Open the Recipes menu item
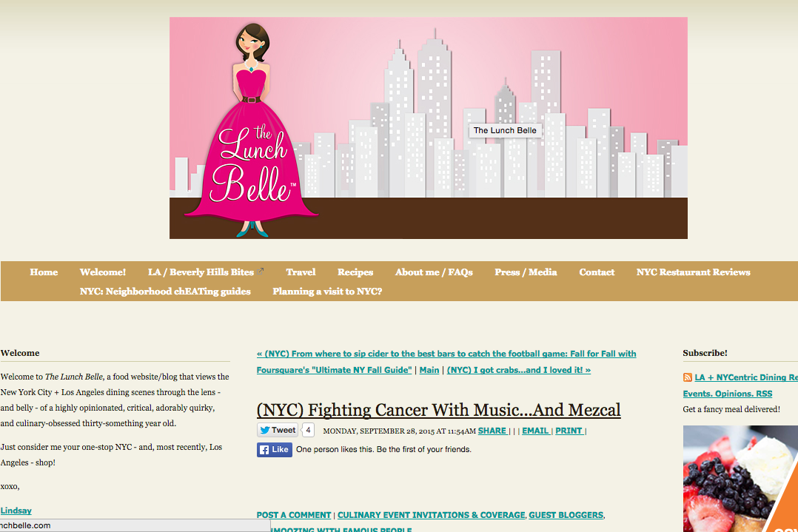Image resolution: width=798 pixels, height=532 pixels. coord(355,272)
